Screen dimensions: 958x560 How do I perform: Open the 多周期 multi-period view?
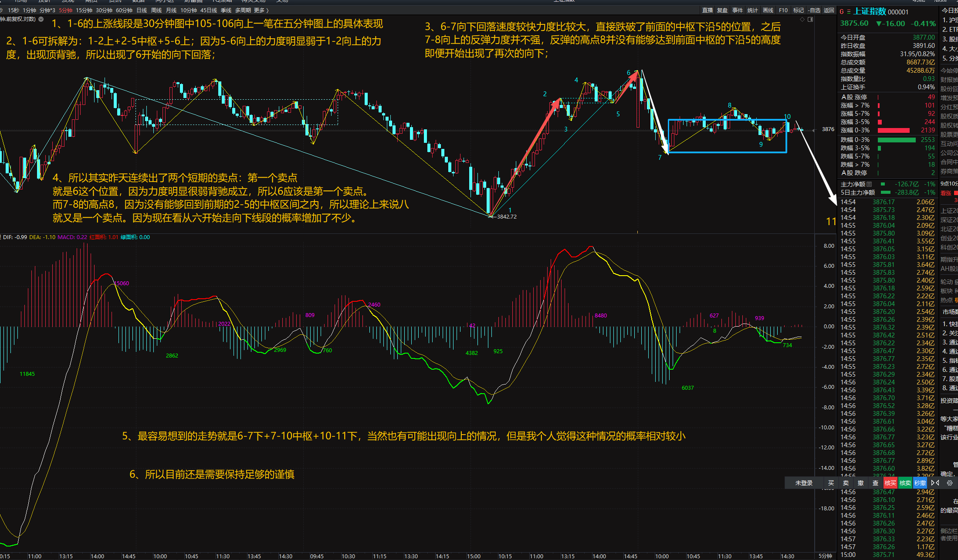coord(243,10)
